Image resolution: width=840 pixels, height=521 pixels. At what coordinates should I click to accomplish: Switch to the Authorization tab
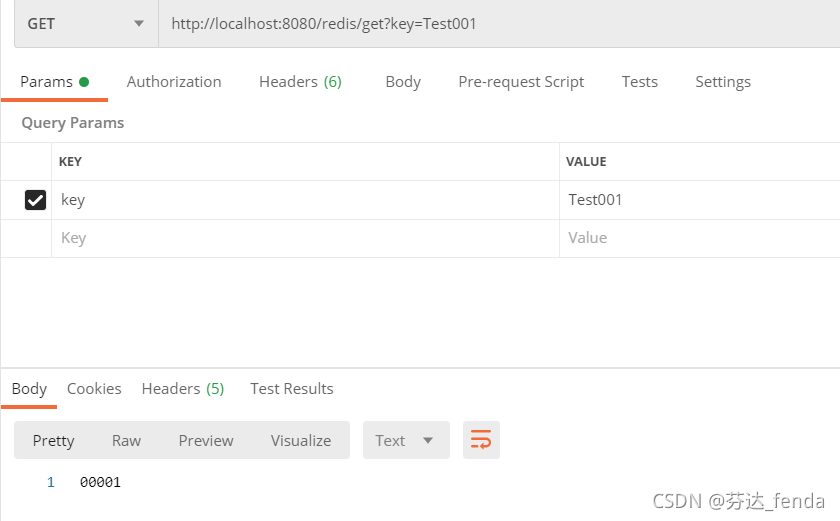pos(174,82)
